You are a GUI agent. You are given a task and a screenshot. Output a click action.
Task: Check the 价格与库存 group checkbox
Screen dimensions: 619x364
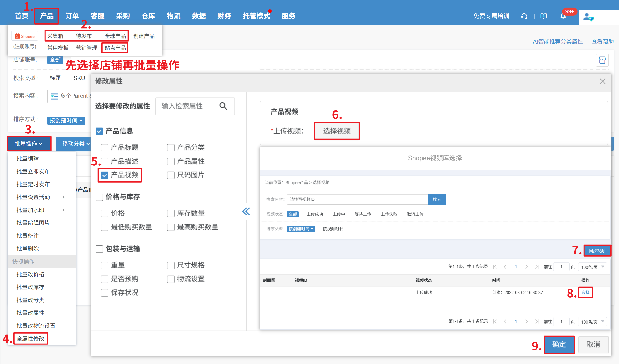(99, 197)
